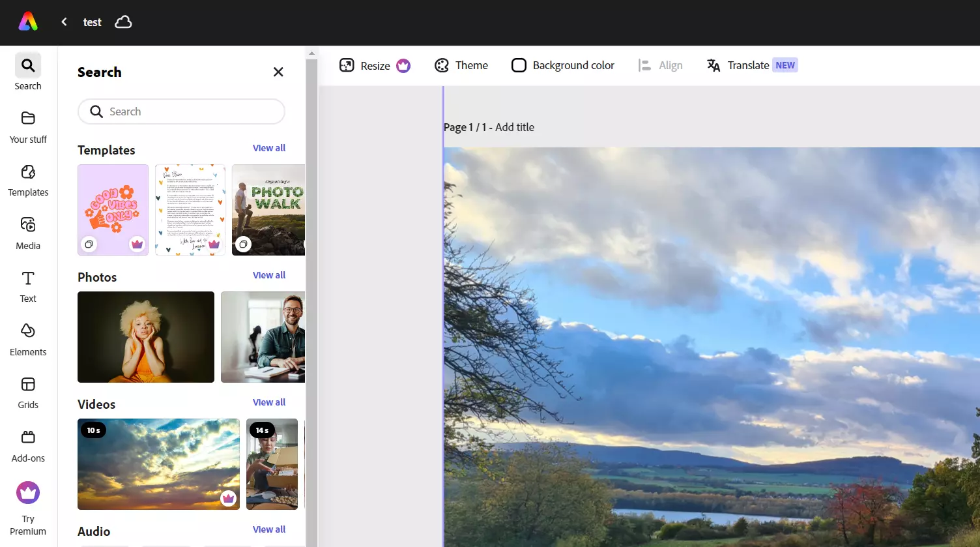Viewport: 980px width, 547px height.
Task: Click View all next to Photos
Action: (x=268, y=274)
